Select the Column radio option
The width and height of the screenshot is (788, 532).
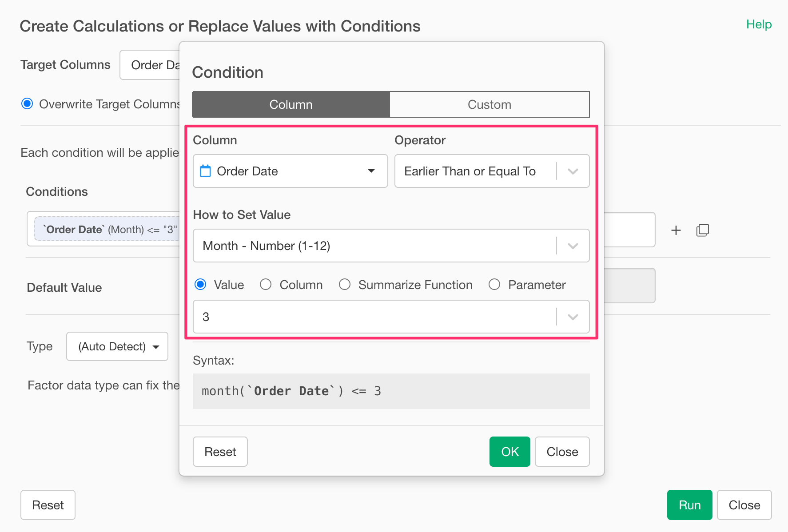pos(266,285)
